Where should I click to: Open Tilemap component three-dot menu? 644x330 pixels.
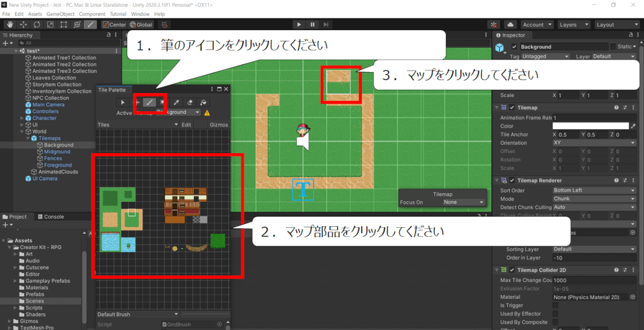(634, 107)
